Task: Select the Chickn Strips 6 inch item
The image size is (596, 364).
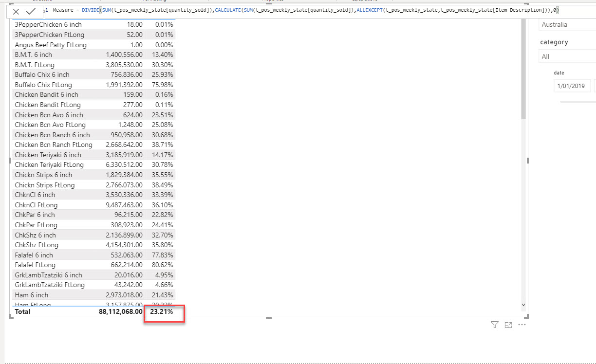Action: coord(43,175)
